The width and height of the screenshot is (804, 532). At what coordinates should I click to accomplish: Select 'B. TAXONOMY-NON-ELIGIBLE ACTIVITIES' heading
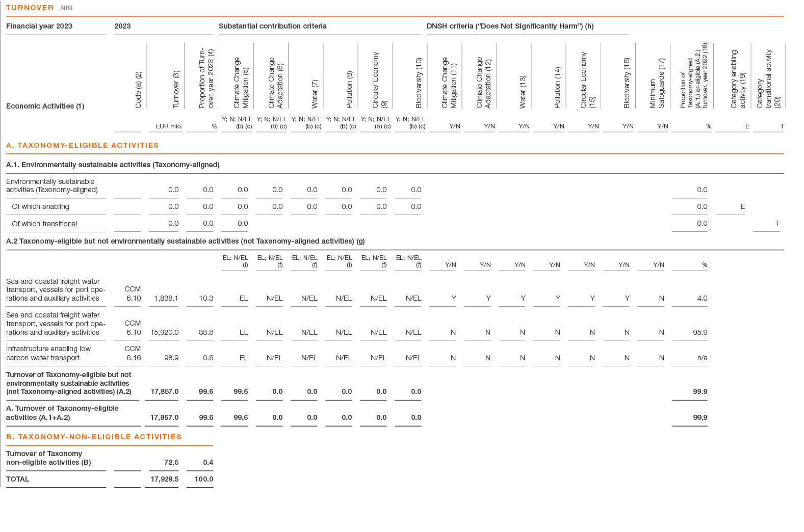pyautogui.click(x=94, y=437)
